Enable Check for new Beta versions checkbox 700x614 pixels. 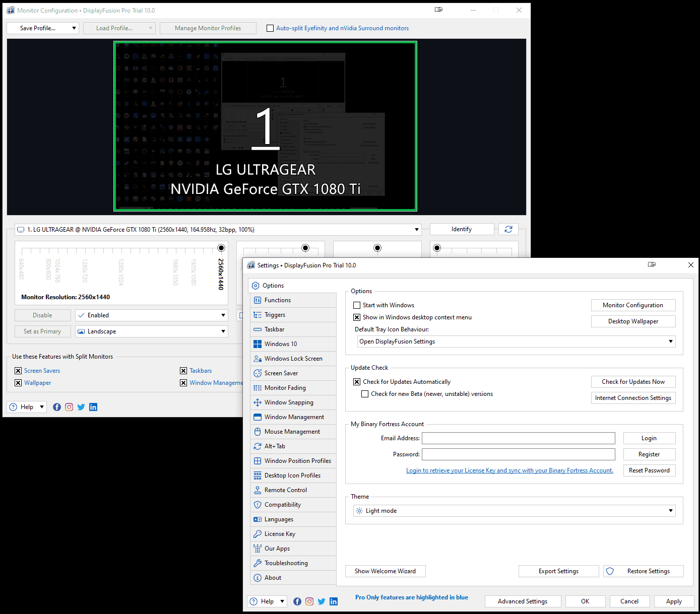(x=365, y=394)
